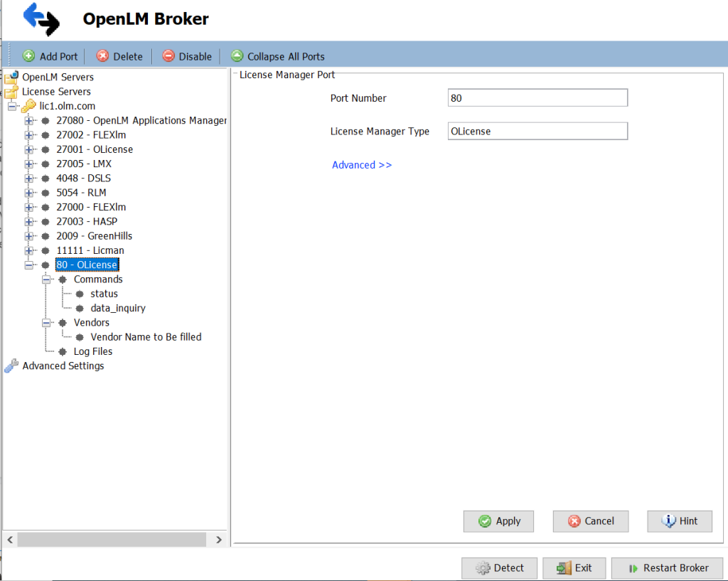The image size is (728, 581).
Task: Click the Hint info icon button
Action: pos(666,521)
